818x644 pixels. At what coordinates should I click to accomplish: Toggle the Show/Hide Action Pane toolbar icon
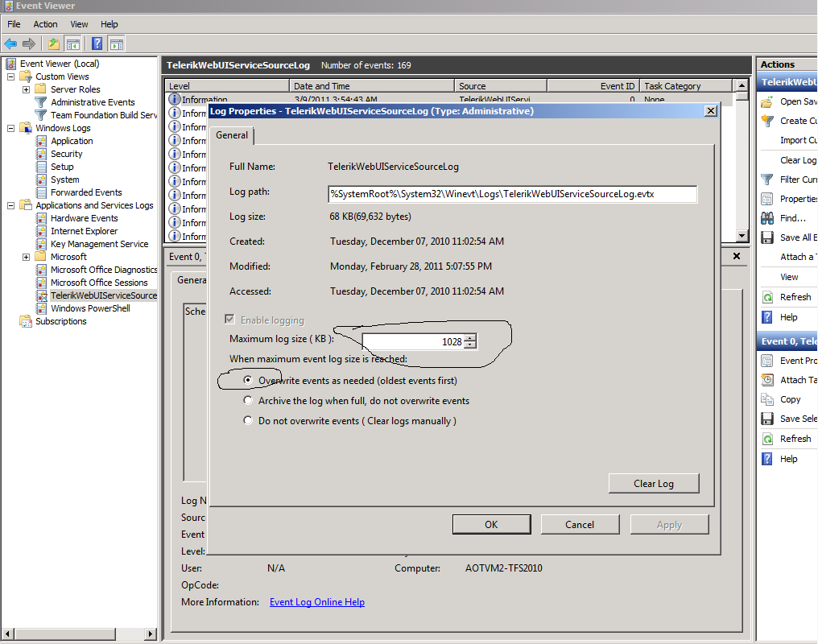(x=116, y=43)
